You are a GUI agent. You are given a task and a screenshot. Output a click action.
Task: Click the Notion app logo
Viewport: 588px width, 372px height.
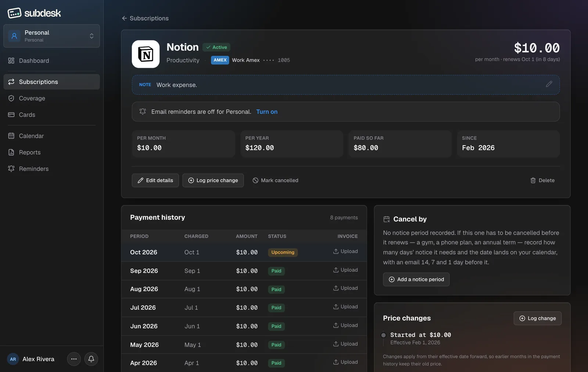(146, 54)
